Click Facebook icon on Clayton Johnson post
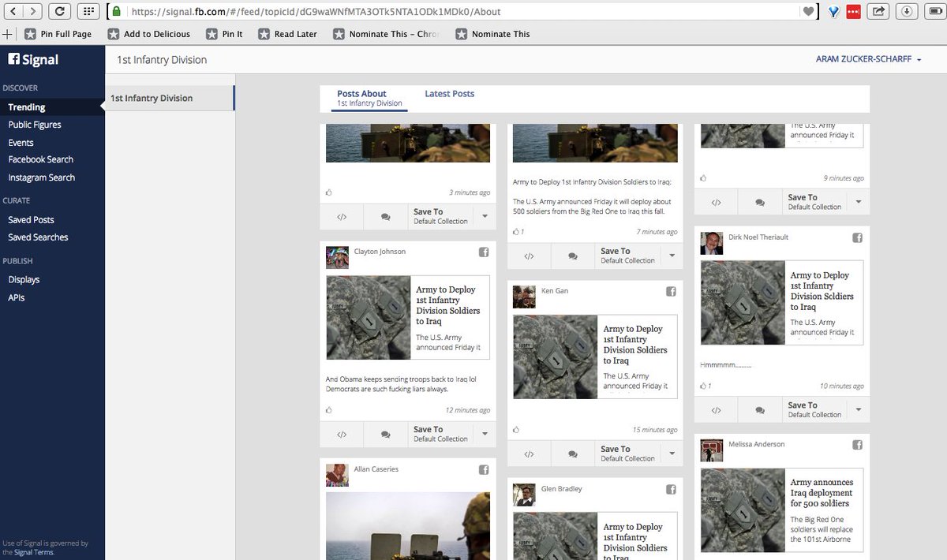Image resolution: width=947 pixels, height=560 pixels. (x=485, y=252)
